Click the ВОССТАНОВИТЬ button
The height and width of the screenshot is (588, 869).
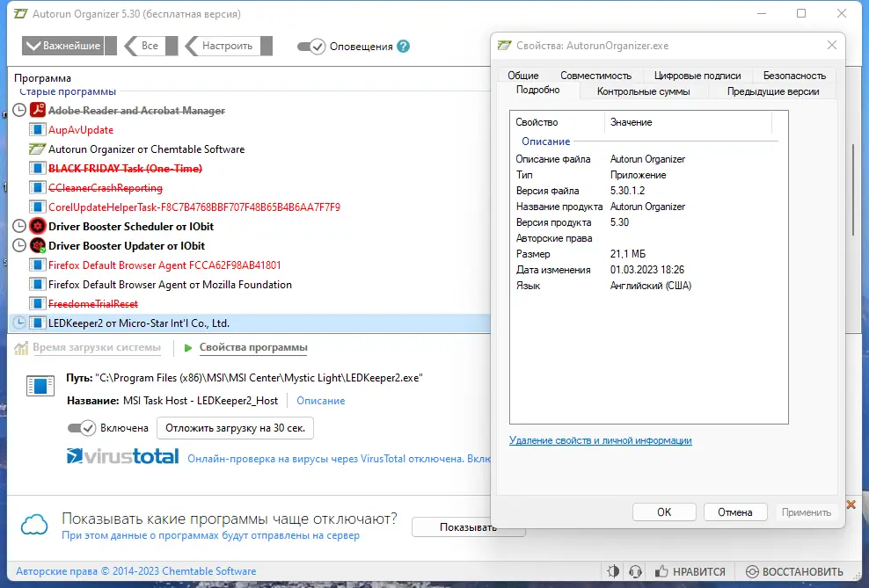795,571
